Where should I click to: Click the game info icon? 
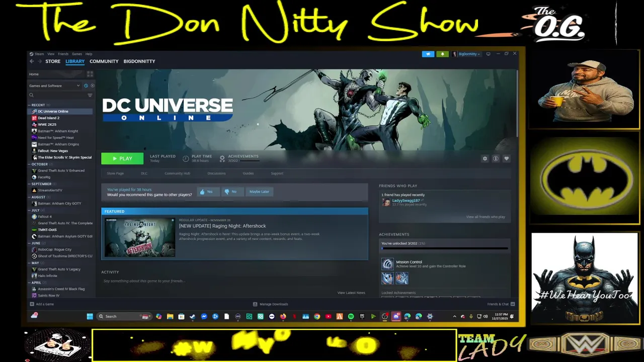(x=496, y=158)
